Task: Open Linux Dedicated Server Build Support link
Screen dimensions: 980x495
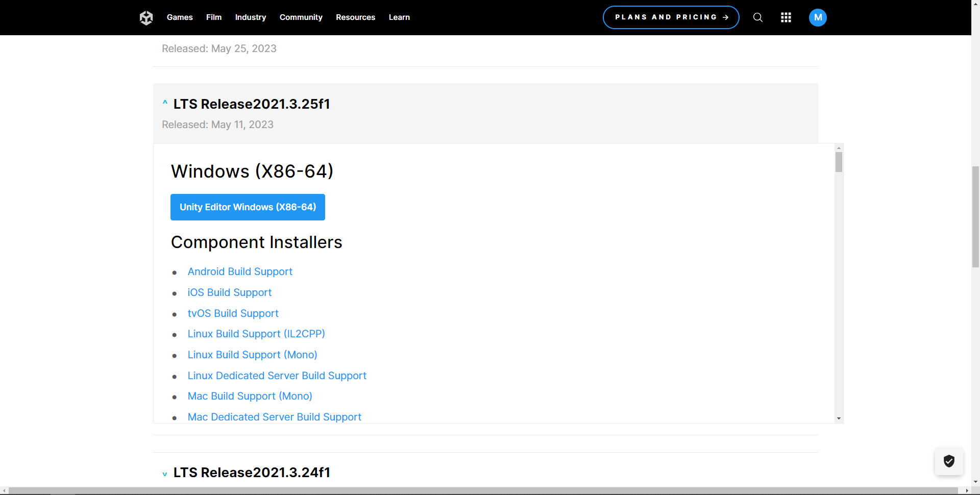Action: 277,376
